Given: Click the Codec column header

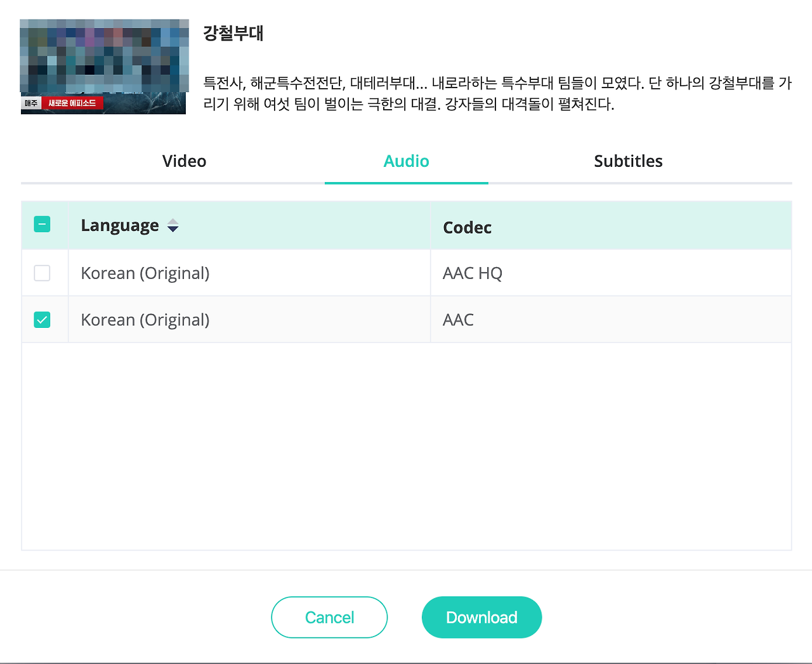Looking at the screenshot, I should [x=467, y=227].
